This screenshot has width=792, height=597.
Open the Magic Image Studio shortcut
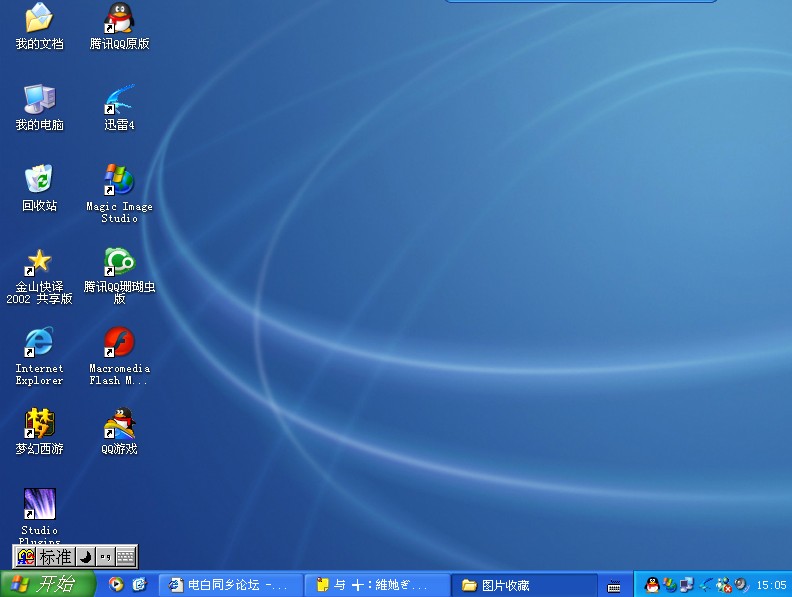(x=119, y=181)
